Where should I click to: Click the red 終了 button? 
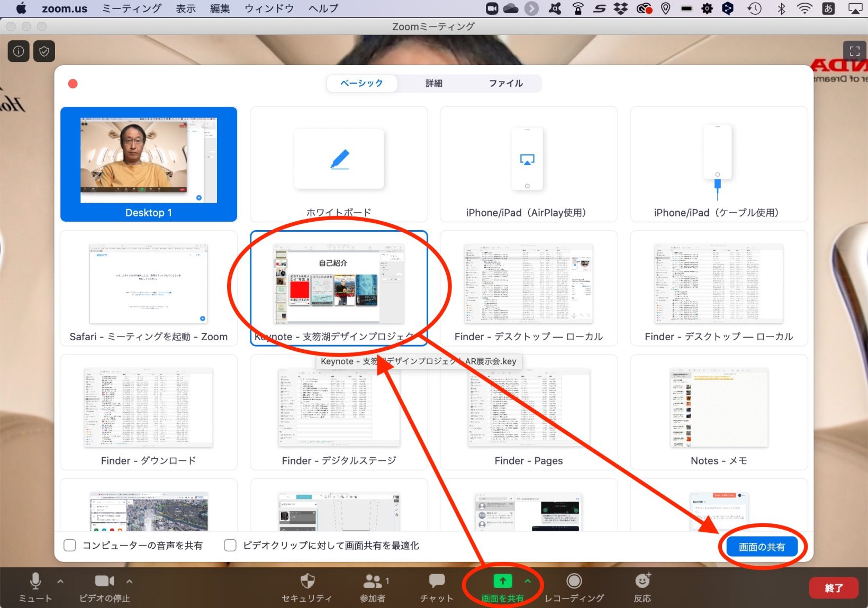click(834, 588)
